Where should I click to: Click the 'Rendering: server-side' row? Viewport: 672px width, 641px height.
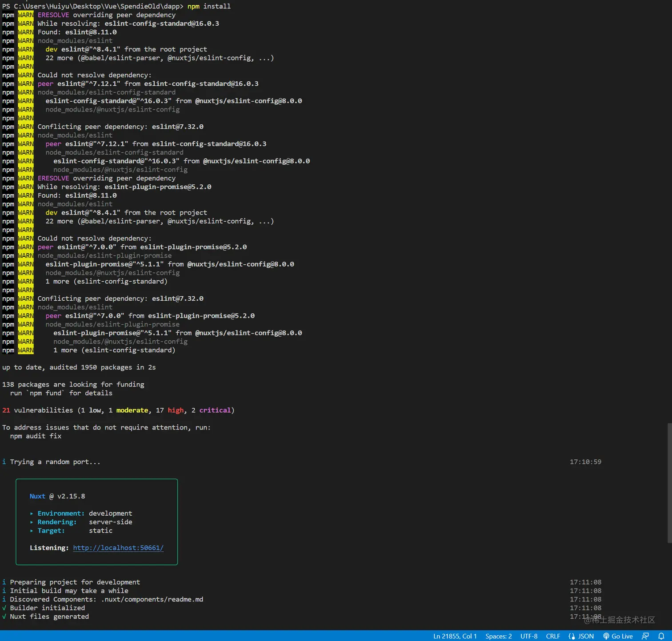[81, 522]
